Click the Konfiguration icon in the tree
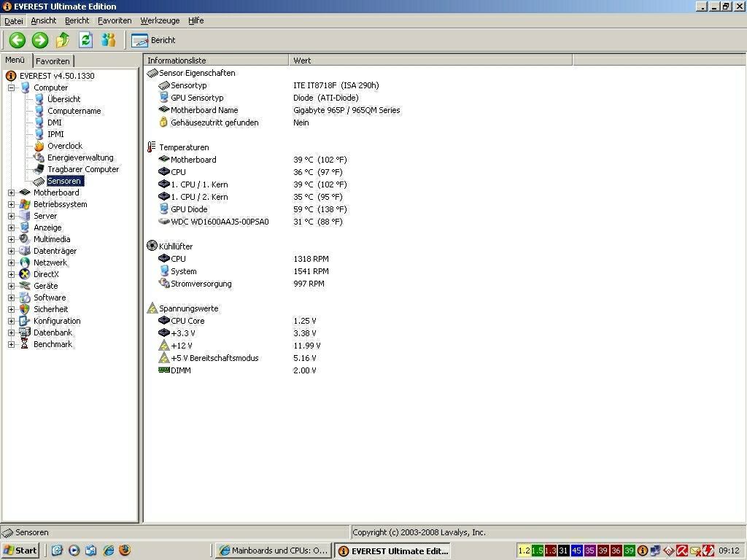 click(25, 321)
